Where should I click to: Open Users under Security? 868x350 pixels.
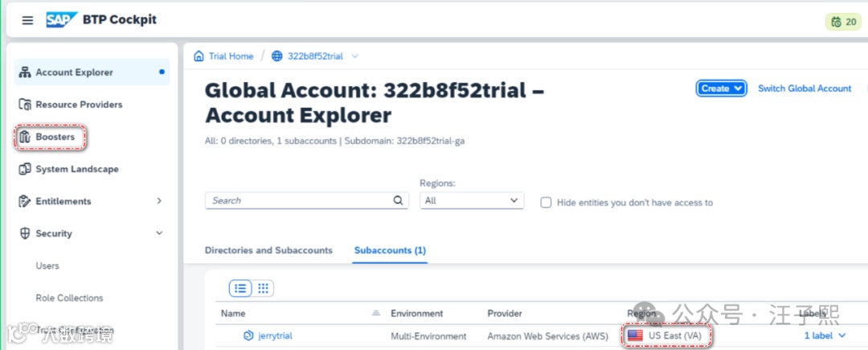pyautogui.click(x=47, y=266)
